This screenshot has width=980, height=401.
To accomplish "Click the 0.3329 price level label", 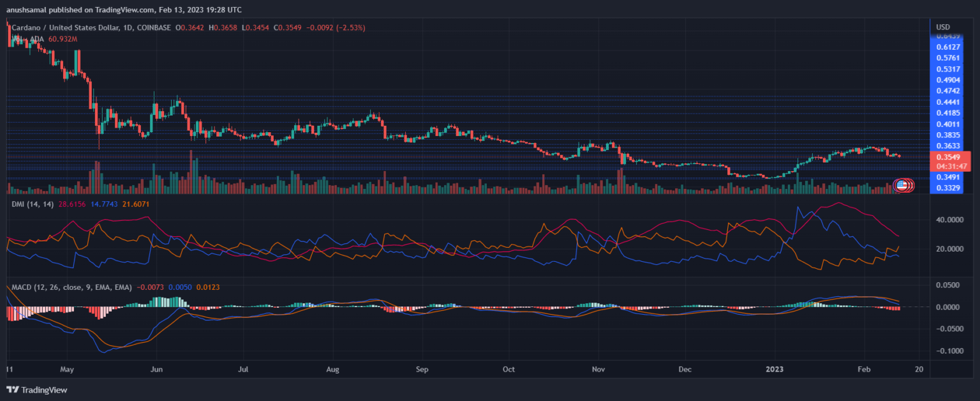I will coord(948,188).
